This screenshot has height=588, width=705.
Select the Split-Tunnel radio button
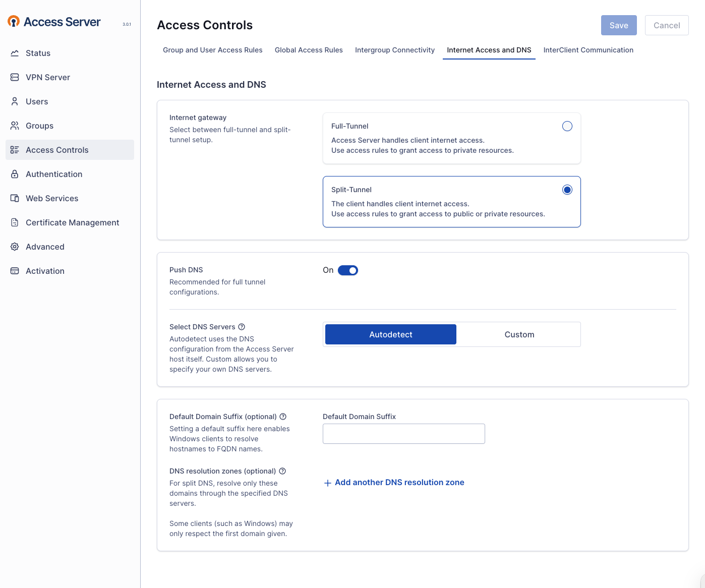567,190
